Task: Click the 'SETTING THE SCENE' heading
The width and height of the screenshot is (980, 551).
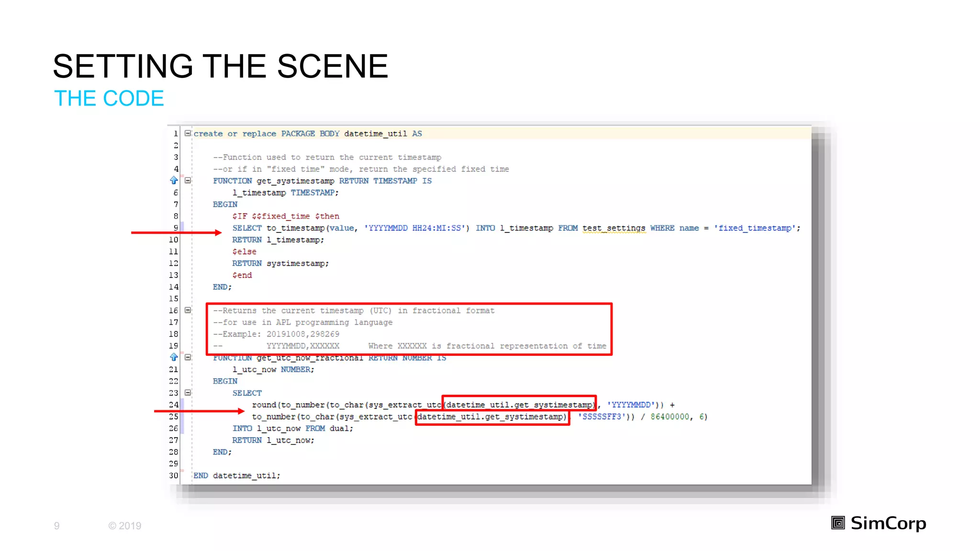Action: tap(220, 66)
